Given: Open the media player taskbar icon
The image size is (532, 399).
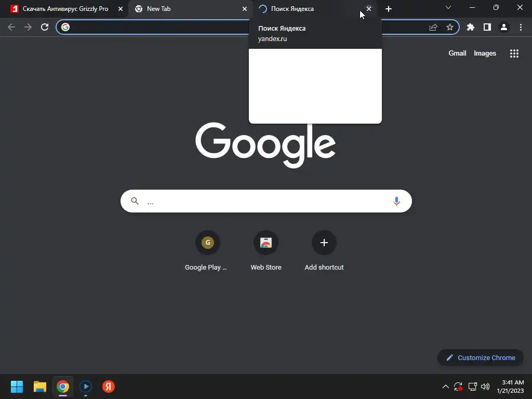Looking at the screenshot, I should [86, 387].
